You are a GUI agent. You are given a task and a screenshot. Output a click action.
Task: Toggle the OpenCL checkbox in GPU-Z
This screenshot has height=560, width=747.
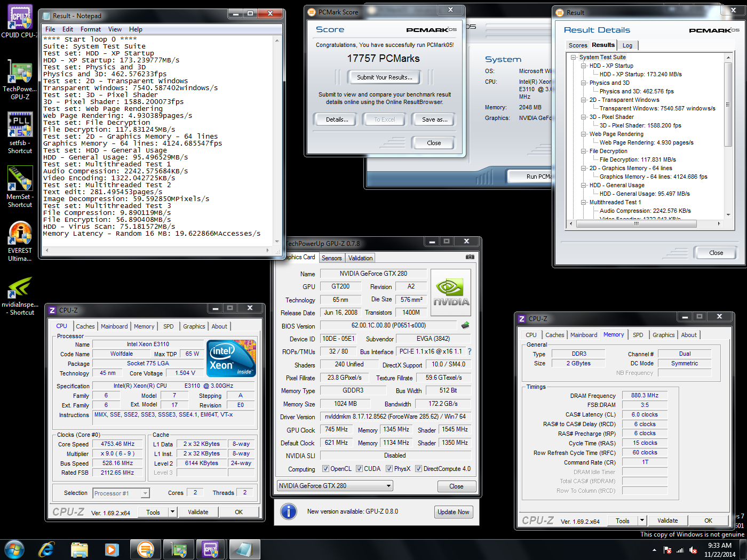click(x=325, y=469)
